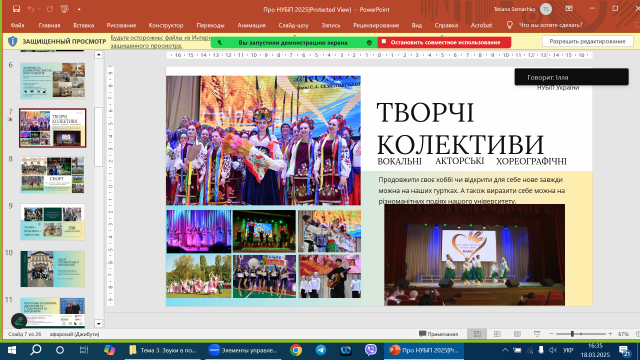The width and height of the screenshot is (640, 360).
Task: Click the Undo arrow icon
Action: click(31, 9)
